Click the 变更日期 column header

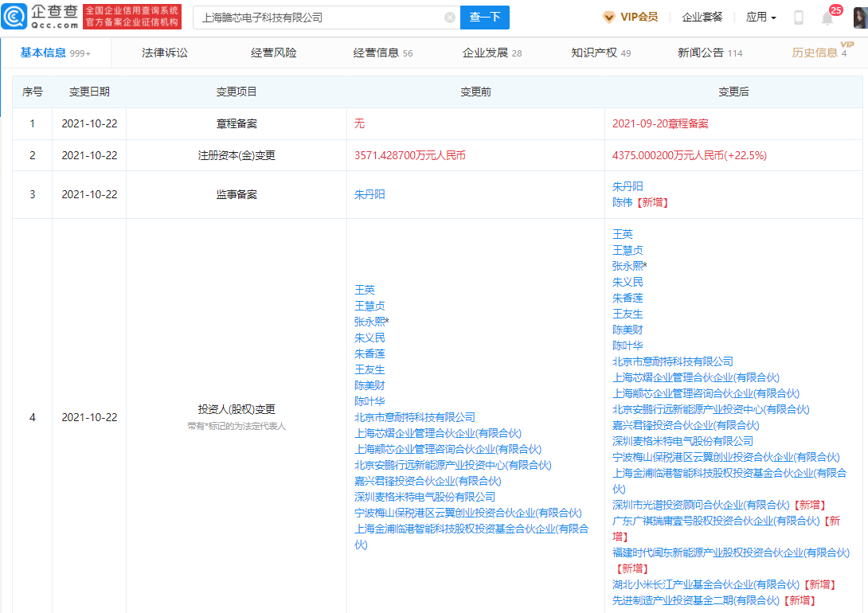[89, 92]
